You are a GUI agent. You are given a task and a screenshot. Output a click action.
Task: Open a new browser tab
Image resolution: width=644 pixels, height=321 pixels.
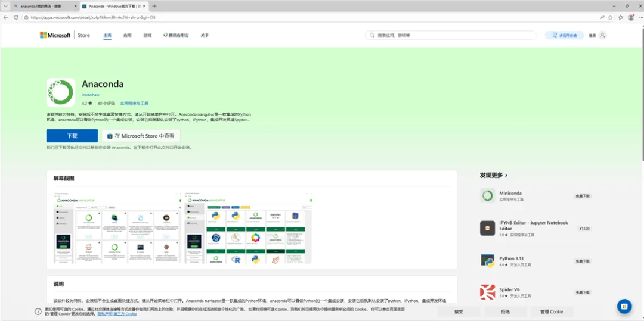click(x=154, y=6)
